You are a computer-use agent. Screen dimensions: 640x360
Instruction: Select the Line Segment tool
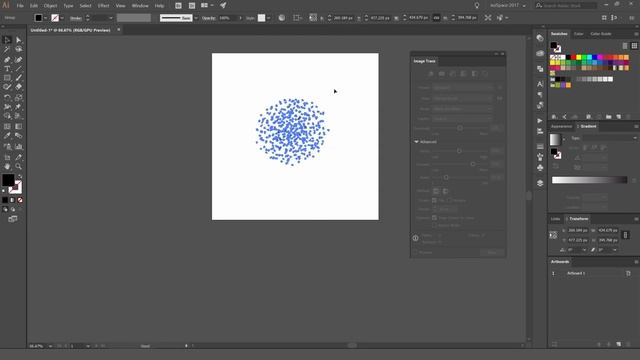coord(18,69)
